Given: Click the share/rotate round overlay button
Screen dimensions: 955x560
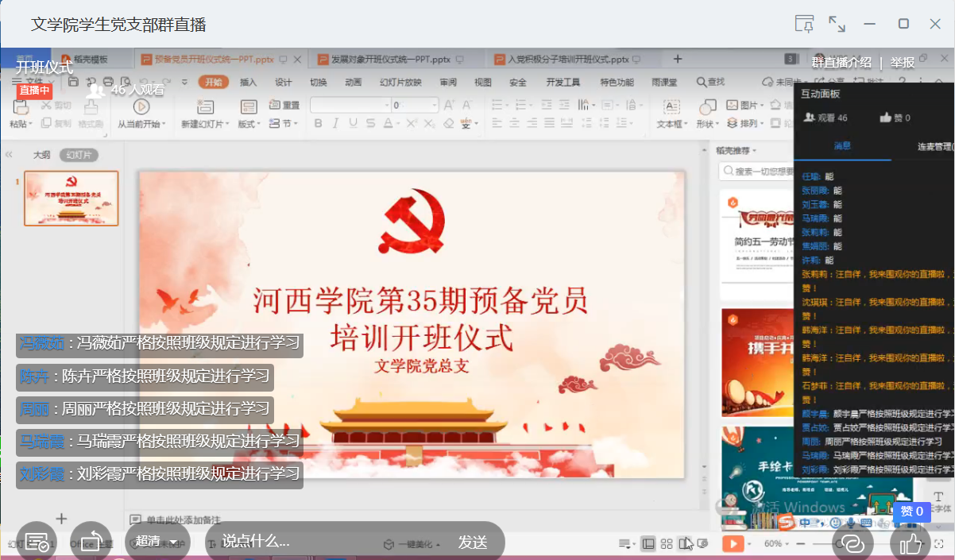Looking at the screenshot, I should (x=91, y=542).
